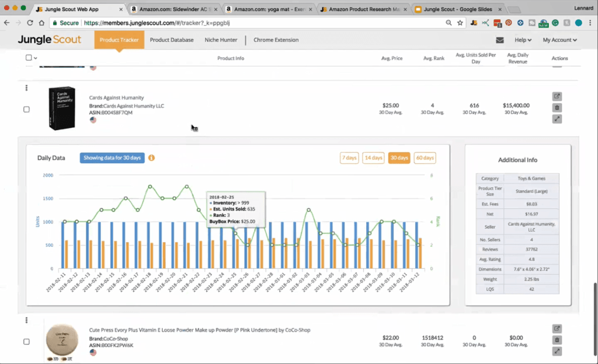
Task: Open external link icon for Cards Against Humanity
Action: [x=557, y=96]
